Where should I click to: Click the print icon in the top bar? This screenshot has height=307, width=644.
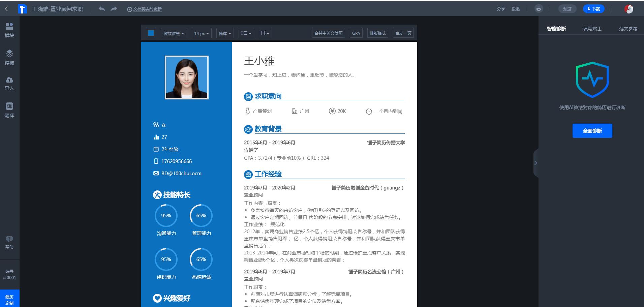(x=539, y=8)
